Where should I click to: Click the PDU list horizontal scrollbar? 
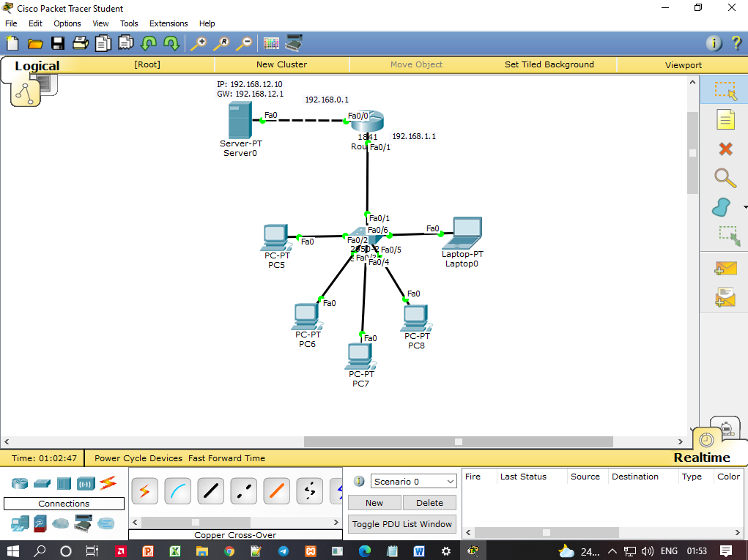(547, 532)
